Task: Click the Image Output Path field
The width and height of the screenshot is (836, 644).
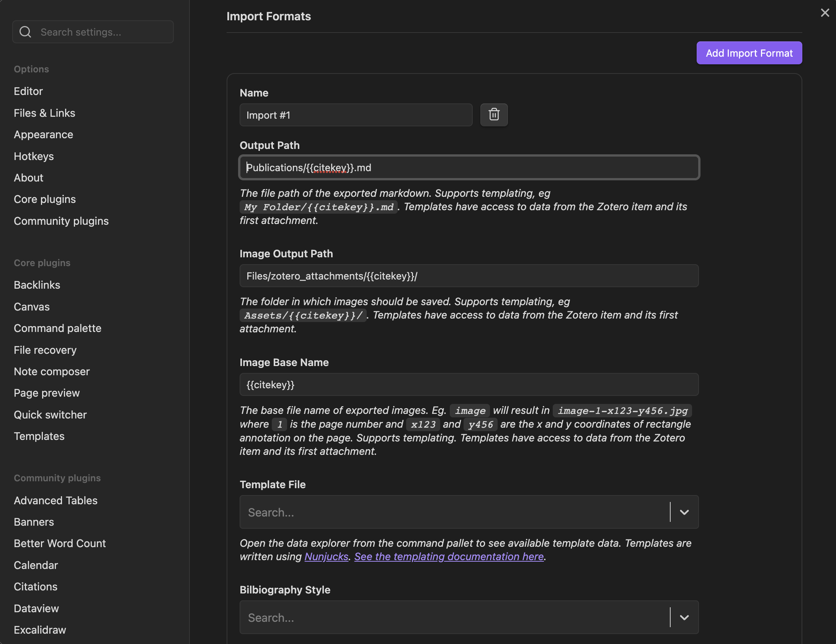Action: [x=469, y=276]
